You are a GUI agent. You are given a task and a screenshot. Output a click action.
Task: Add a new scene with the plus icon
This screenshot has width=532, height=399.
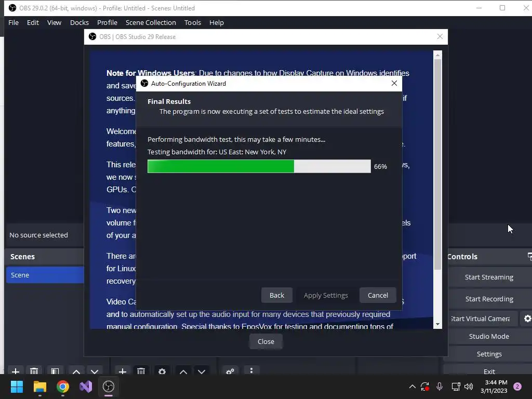click(x=15, y=371)
